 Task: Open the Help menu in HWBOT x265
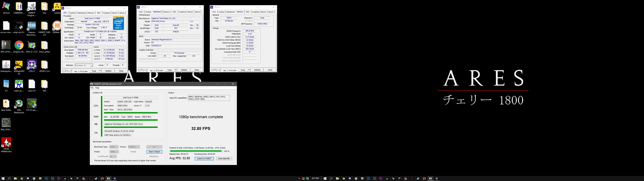[x=97, y=88]
